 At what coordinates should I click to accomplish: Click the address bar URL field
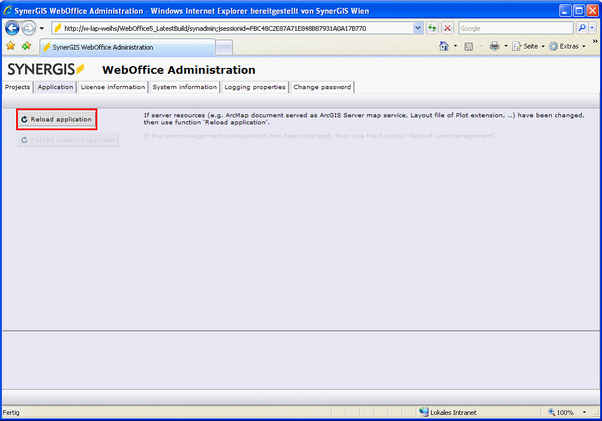click(232, 28)
